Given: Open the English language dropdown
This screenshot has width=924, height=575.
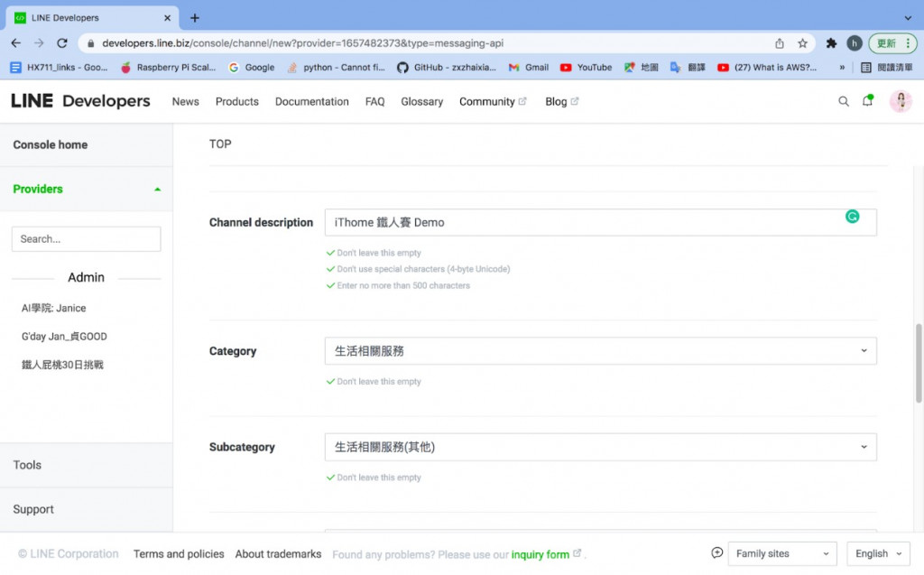Looking at the screenshot, I should [878, 553].
